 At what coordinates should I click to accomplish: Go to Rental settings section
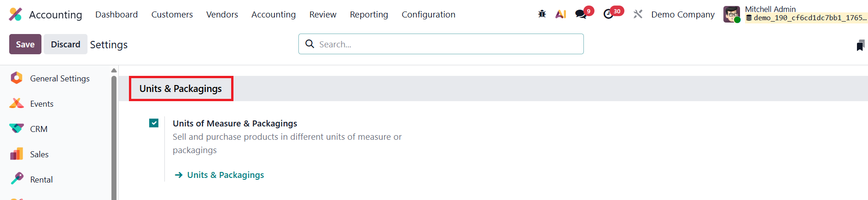pyautogui.click(x=41, y=180)
